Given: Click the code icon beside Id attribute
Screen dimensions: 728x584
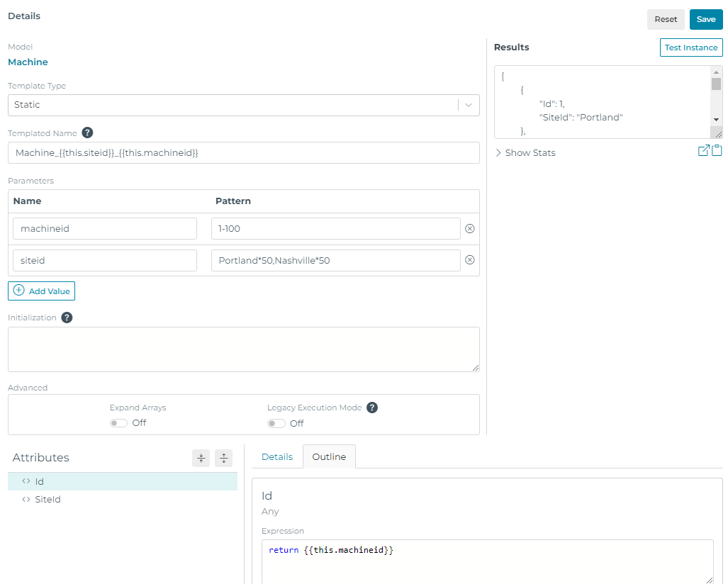Looking at the screenshot, I should click(x=26, y=481).
